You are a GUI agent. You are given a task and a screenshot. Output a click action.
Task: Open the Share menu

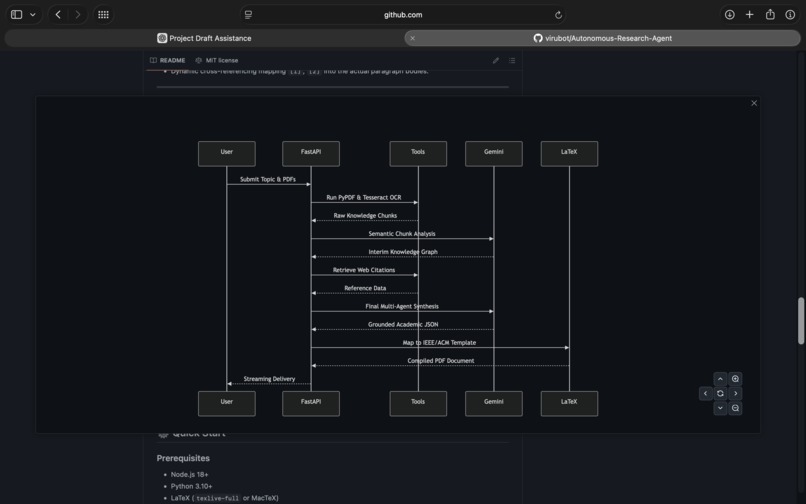tap(770, 14)
